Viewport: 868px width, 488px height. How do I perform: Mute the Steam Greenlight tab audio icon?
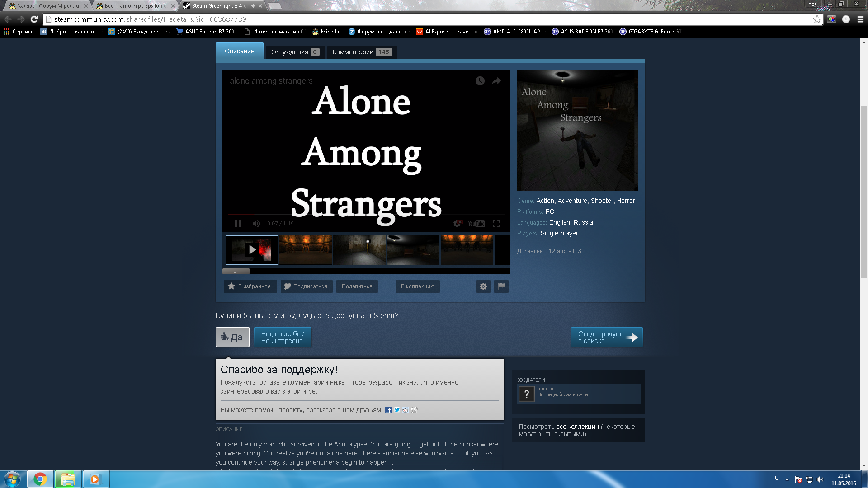pyautogui.click(x=253, y=6)
